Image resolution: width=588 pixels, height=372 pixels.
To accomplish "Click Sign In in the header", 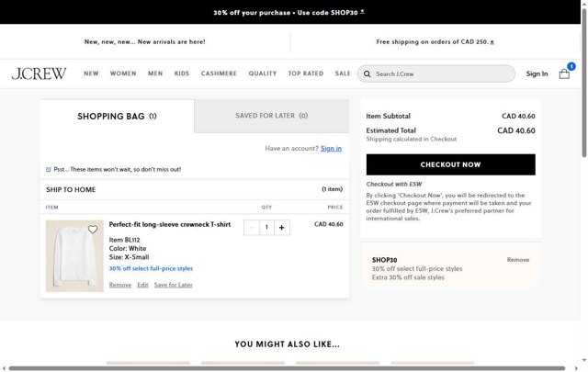I will pos(537,73).
